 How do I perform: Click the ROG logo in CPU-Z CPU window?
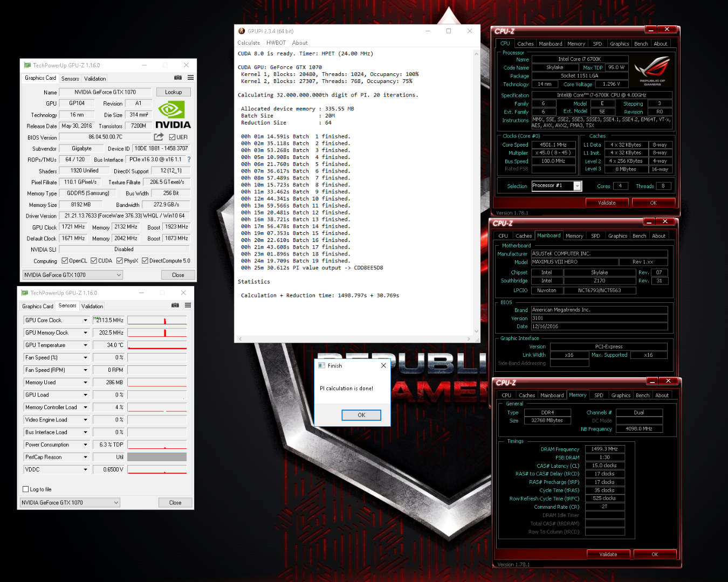pyautogui.click(x=653, y=70)
